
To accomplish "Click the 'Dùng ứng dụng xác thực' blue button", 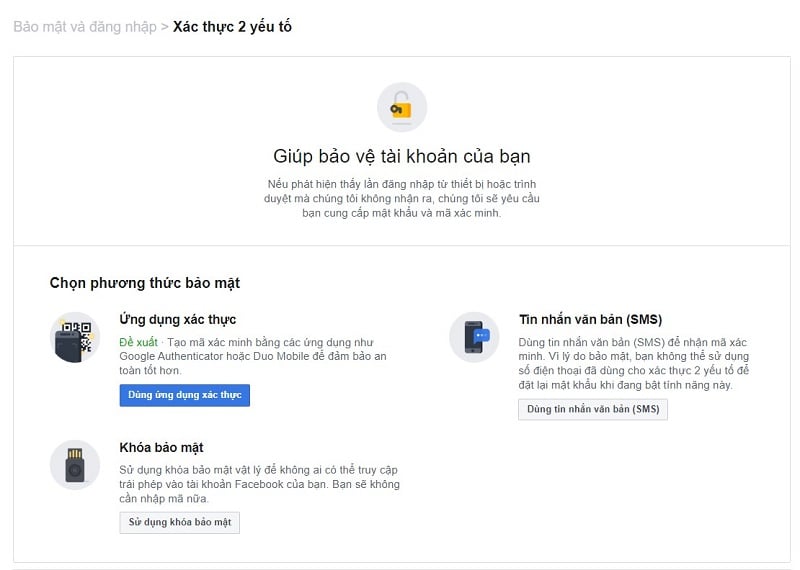I will [x=185, y=395].
